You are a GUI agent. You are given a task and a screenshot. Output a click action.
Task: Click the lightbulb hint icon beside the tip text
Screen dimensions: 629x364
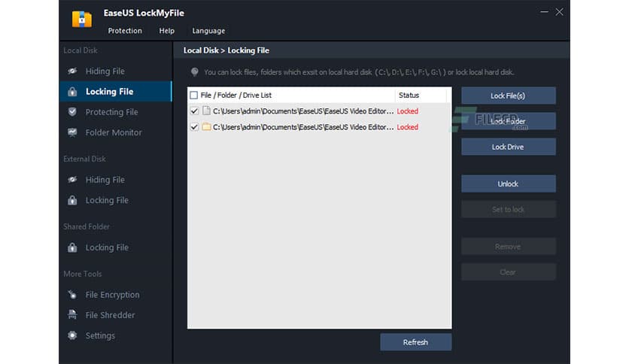coord(195,72)
